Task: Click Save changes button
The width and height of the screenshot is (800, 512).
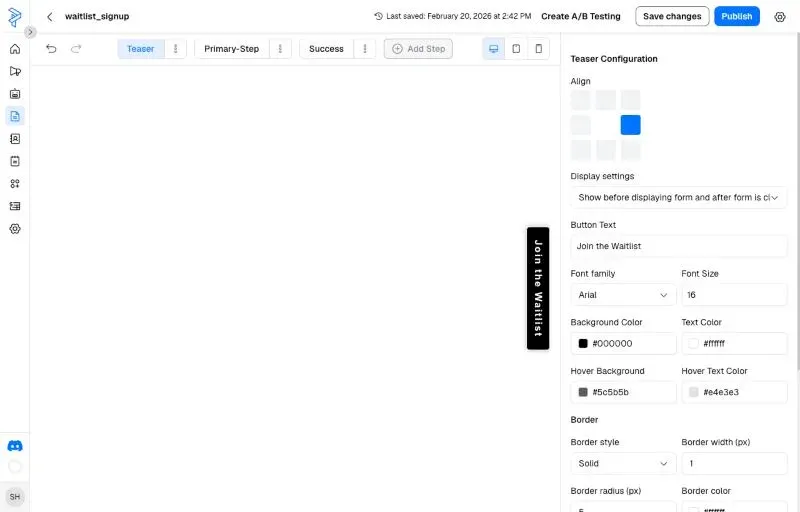Action: click(672, 16)
